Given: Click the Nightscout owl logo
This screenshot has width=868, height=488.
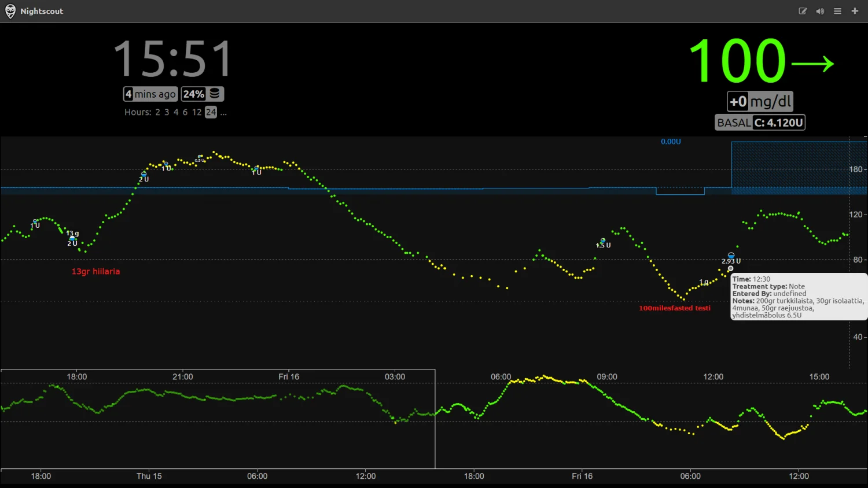Looking at the screenshot, I should point(10,11).
